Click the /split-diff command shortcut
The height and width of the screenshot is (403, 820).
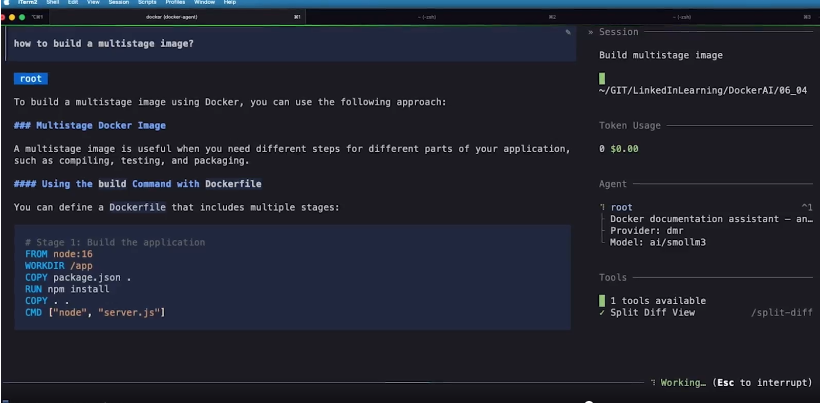[782, 313]
